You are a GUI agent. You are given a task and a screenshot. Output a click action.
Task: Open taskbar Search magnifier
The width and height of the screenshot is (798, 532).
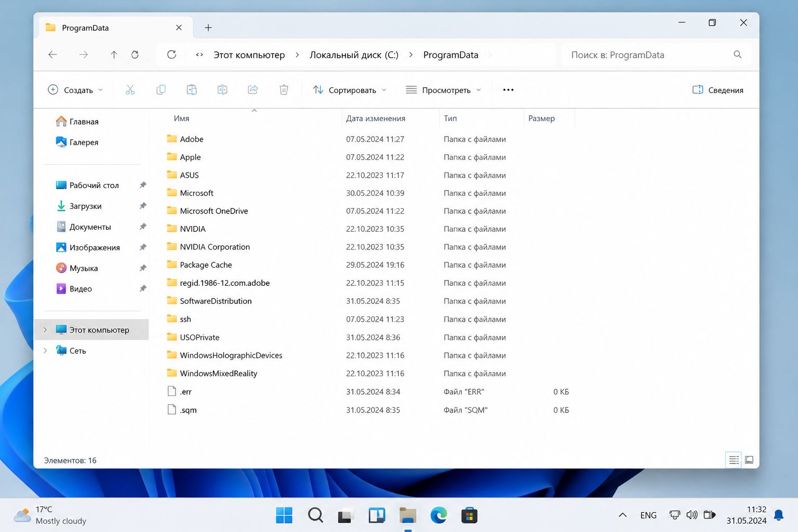pyautogui.click(x=315, y=515)
